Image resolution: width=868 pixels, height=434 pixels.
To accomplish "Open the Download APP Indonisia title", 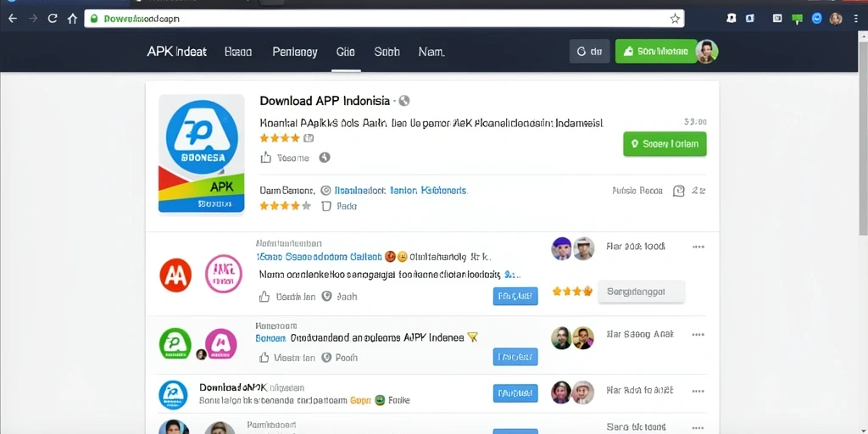I will [x=325, y=101].
